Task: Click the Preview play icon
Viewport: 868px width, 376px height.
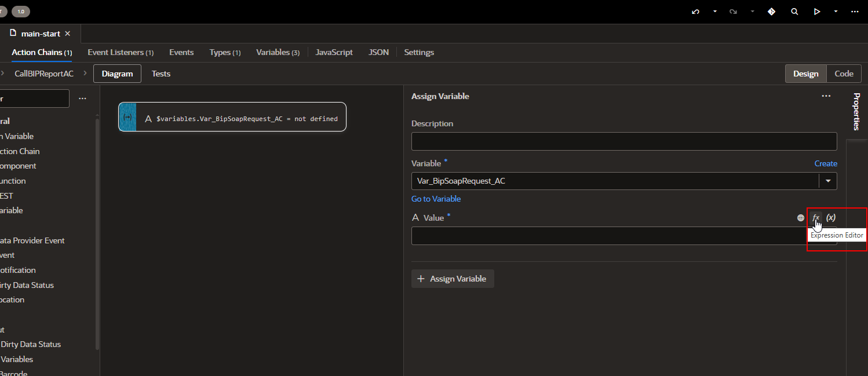Action: pyautogui.click(x=816, y=12)
